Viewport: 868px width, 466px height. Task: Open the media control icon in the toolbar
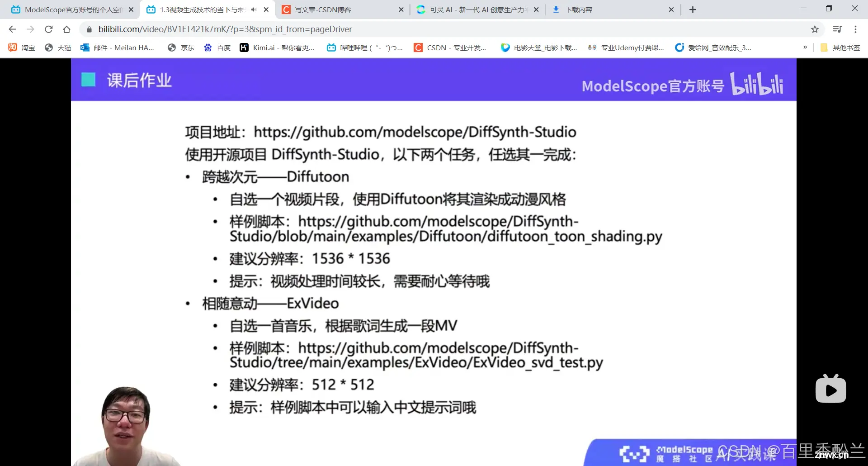[837, 29]
